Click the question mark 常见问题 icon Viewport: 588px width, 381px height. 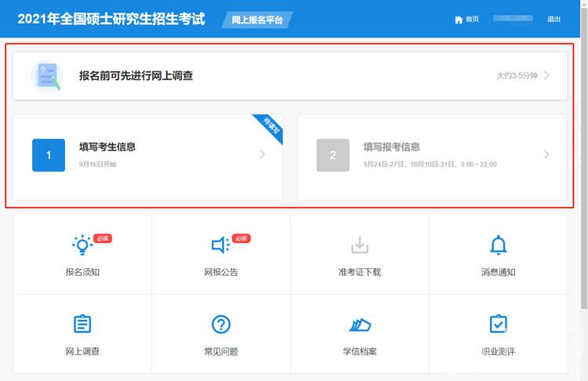(221, 324)
